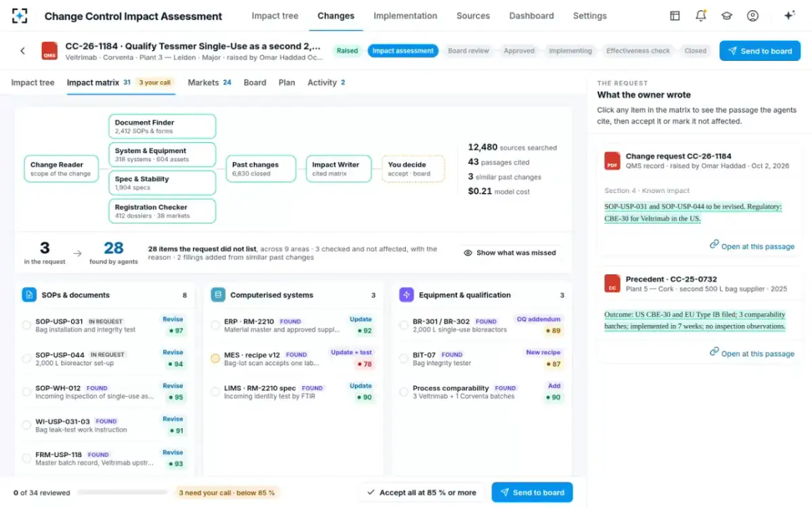Select the Board review stage pill

pyautogui.click(x=468, y=51)
